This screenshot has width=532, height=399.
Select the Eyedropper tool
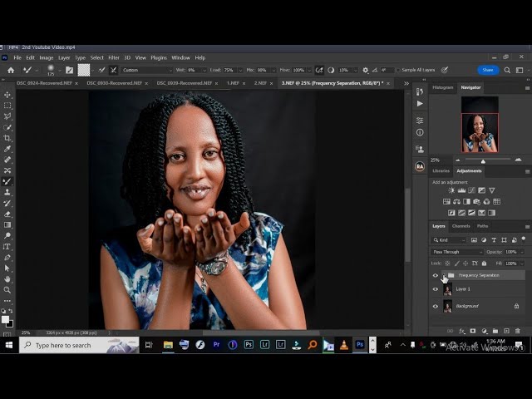point(7,149)
